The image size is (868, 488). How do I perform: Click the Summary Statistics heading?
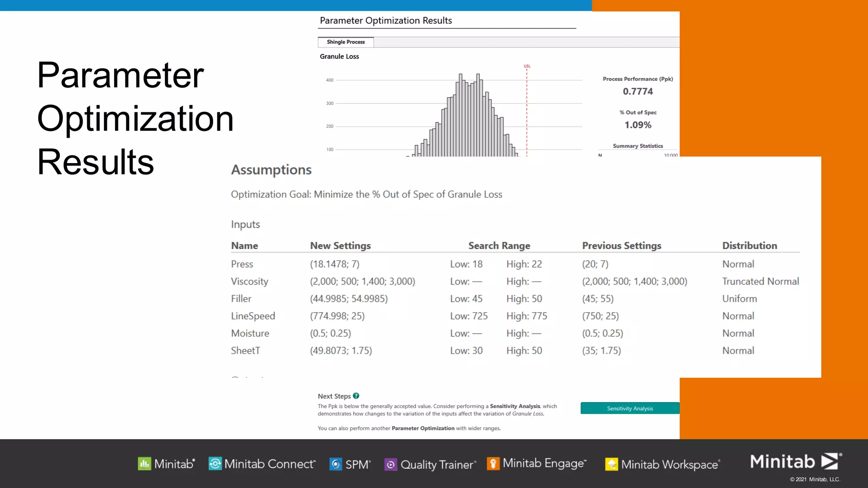click(638, 146)
